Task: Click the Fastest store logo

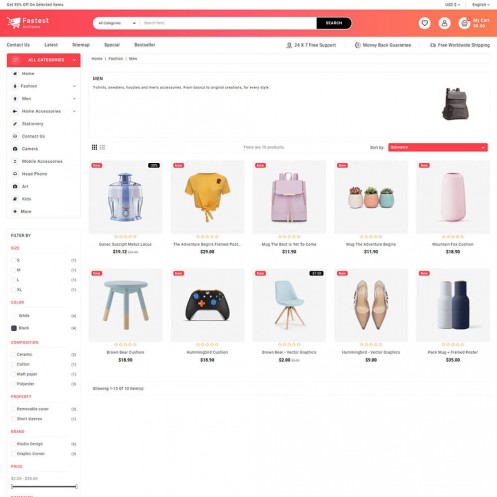Action: [x=28, y=23]
